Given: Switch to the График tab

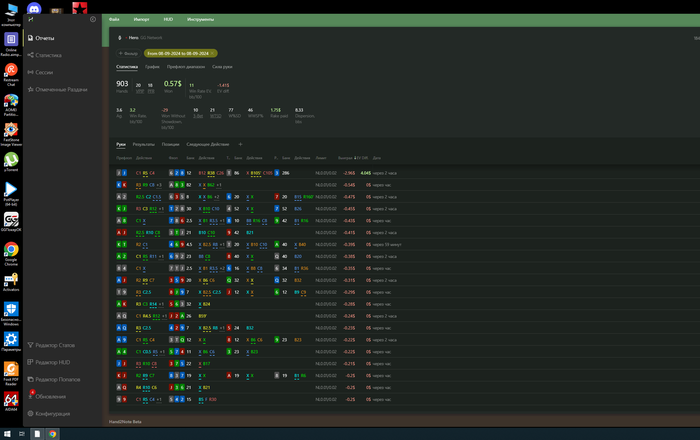Looking at the screenshot, I should tap(152, 67).
